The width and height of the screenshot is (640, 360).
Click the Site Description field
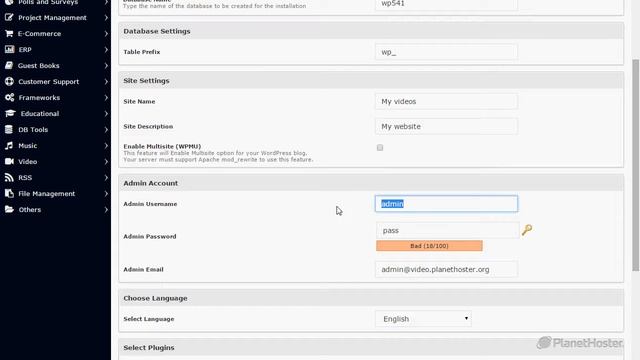click(446, 126)
